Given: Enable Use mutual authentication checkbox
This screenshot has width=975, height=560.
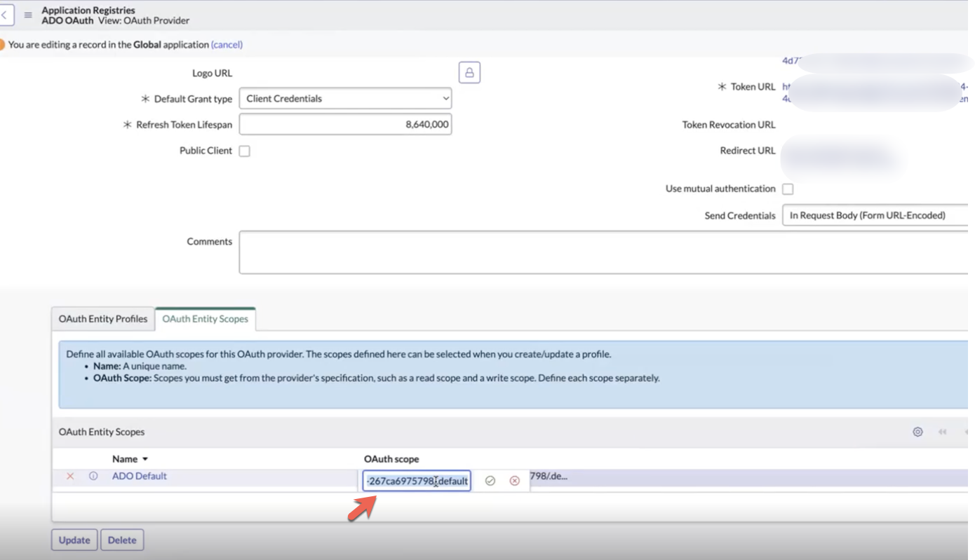Looking at the screenshot, I should (788, 189).
